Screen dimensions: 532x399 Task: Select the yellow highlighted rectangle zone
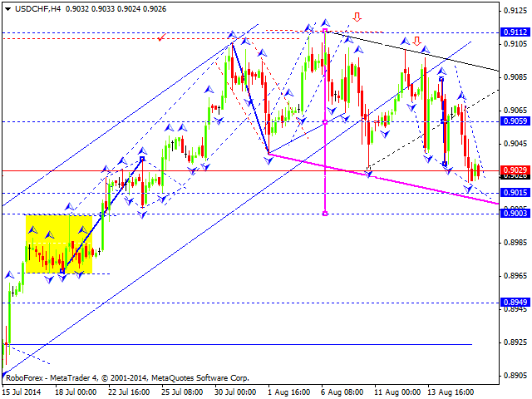pos(60,244)
